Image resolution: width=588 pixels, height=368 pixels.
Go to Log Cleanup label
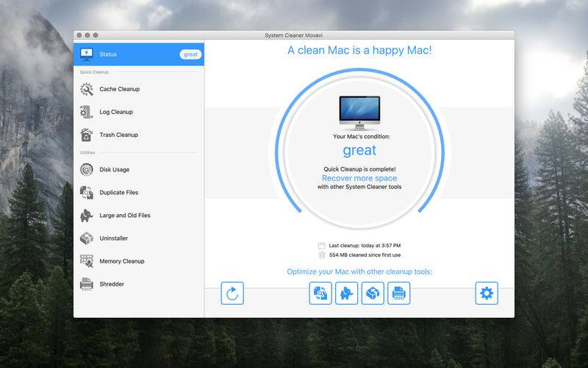coord(116,112)
